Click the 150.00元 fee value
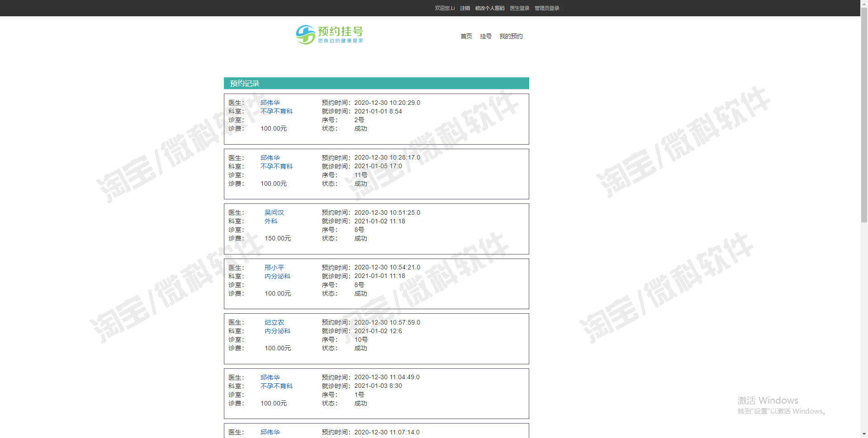This screenshot has height=438, width=868. click(278, 238)
